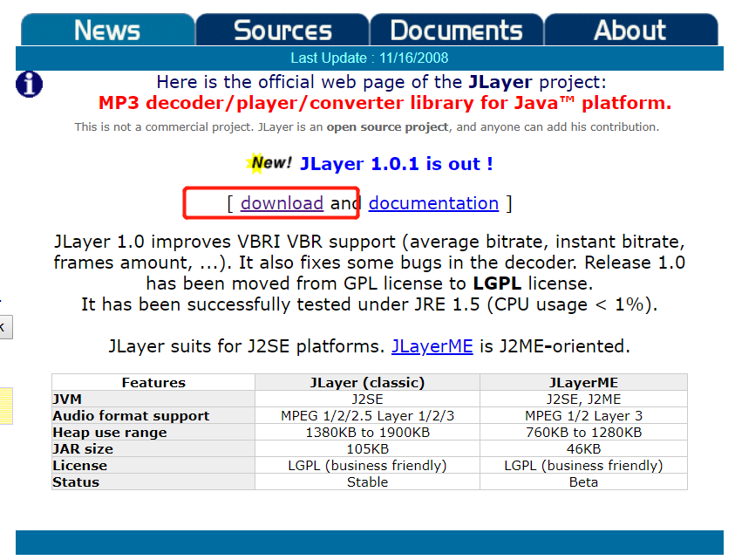The image size is (735, 560).
Task: Click the red-boxed download area
Action: pos(271,202)
